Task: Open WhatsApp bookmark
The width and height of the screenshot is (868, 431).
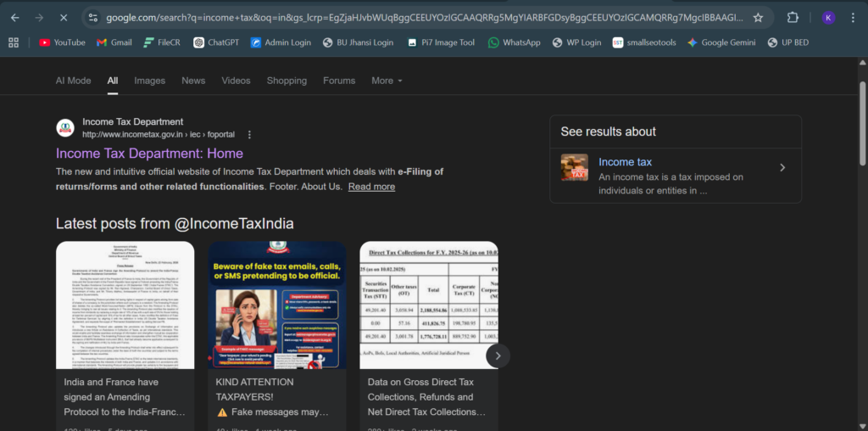Action: (x=514, y=42)
